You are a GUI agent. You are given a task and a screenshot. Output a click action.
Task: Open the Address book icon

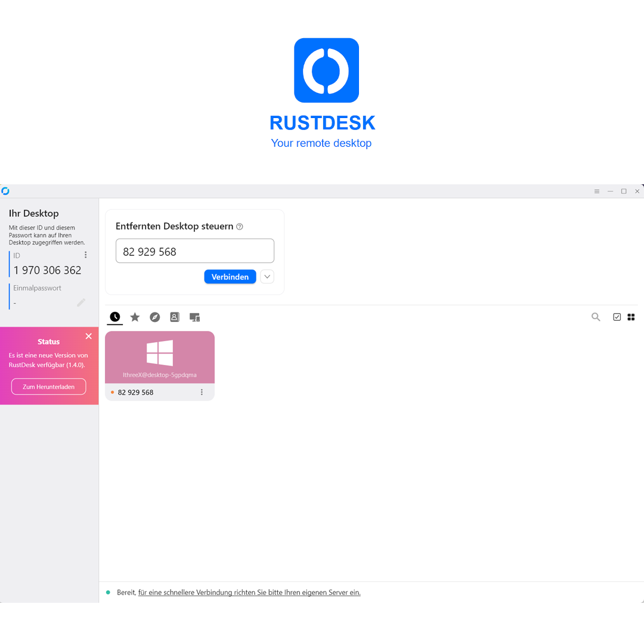[174, 317]
